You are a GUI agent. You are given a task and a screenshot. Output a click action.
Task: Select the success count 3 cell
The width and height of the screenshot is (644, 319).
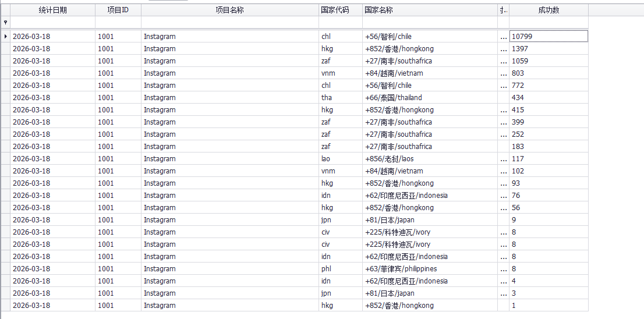click(x=549, y=293)
